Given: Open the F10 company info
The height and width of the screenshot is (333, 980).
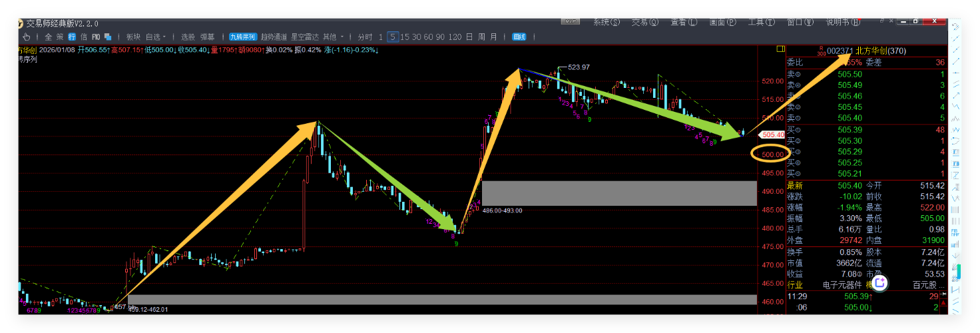Looking at the screenshot, I should tap(96, 37).
